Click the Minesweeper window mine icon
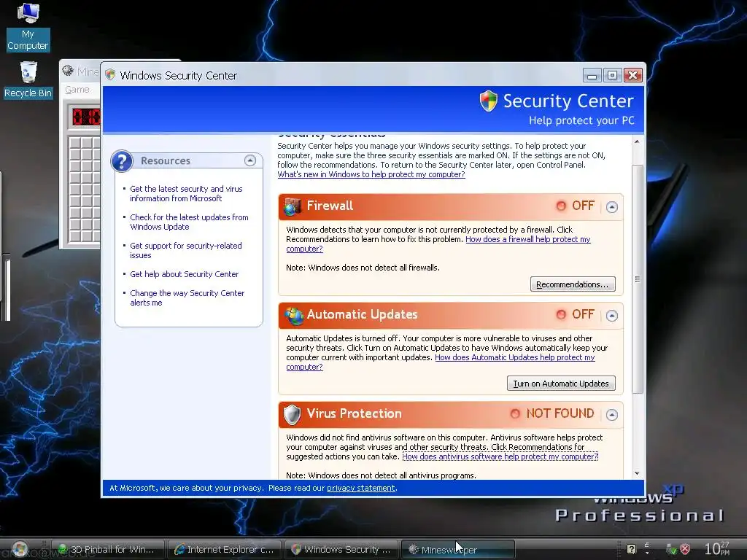Image resolution: width=747 pixels, height=560 pixels. pos(68,71)
